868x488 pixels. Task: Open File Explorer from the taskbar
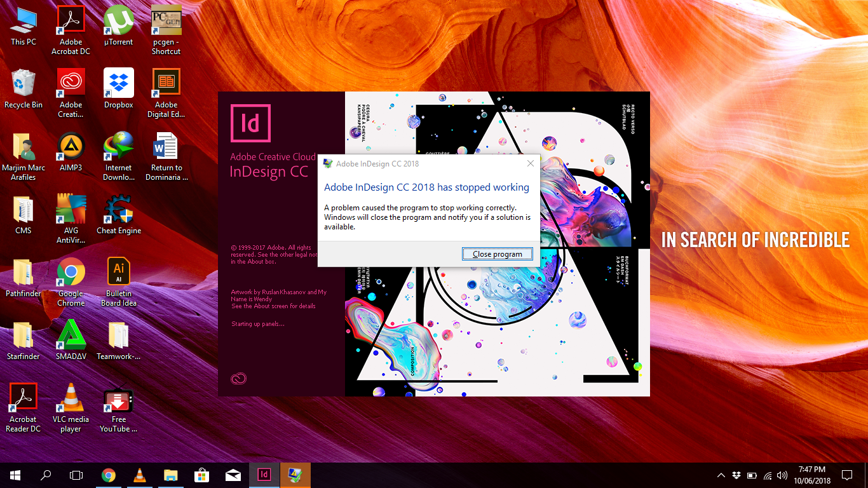click(x=171, y=475)
